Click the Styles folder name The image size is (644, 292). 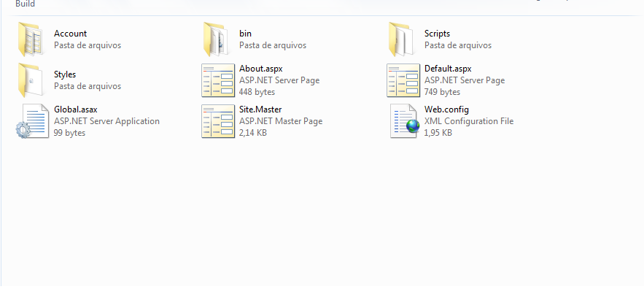[65, 74]
